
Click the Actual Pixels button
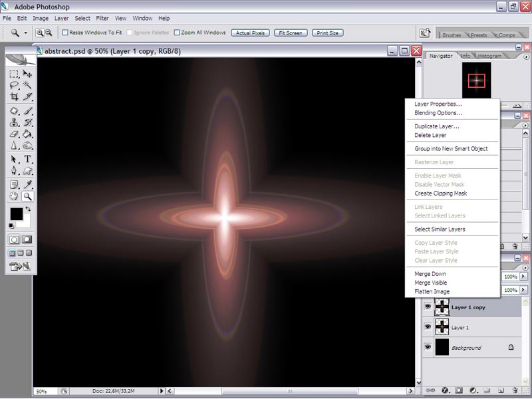pyautogui.click(x=250, y=33)
